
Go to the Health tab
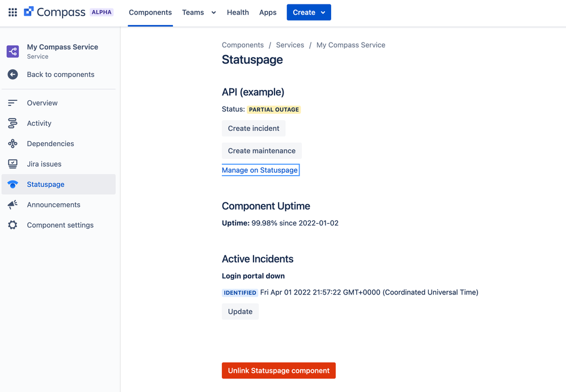(x=238, y=12)
